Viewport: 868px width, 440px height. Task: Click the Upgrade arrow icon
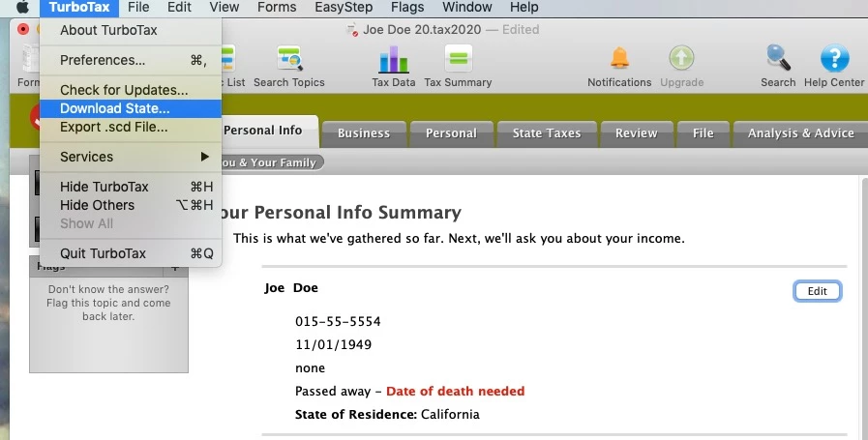tap(681, 59)
